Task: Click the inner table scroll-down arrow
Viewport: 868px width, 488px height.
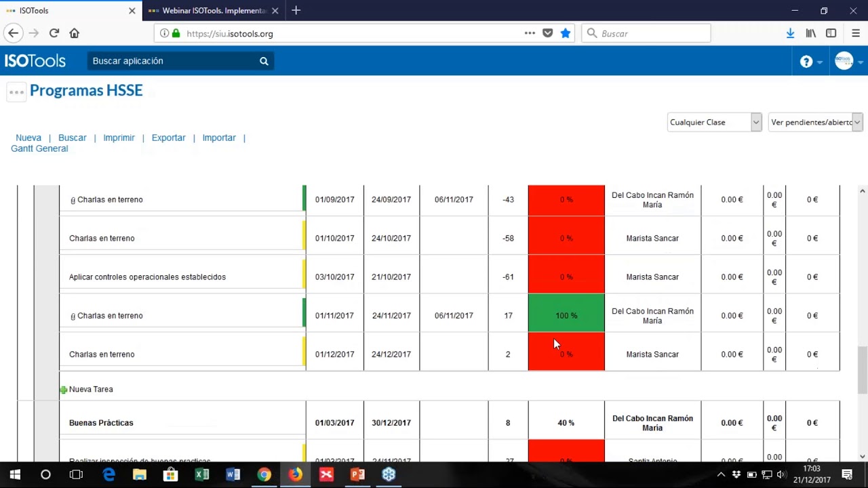Action: click(x=862, y=456)
